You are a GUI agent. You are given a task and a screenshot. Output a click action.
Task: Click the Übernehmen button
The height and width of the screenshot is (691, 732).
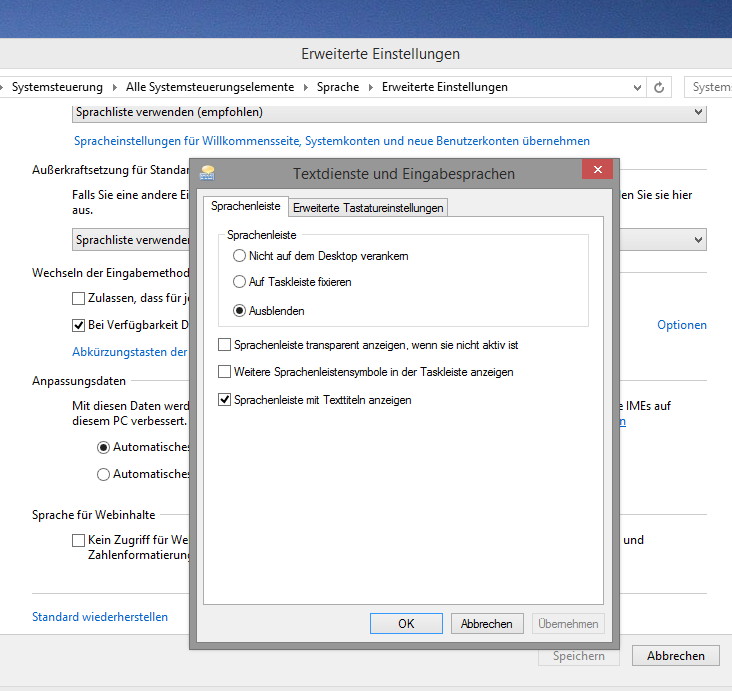tap(568, 624)
